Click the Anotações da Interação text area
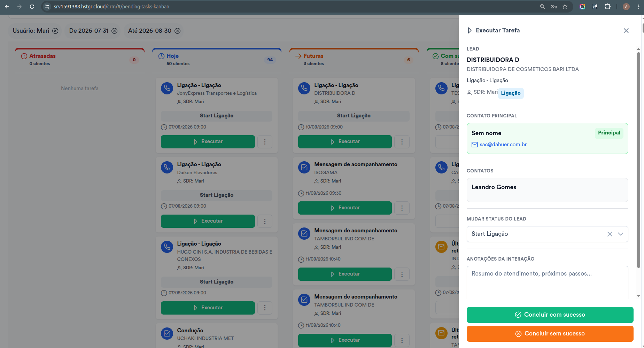This screenshot has height=348, width=644. pyautogui.click(x=547, y=283)
